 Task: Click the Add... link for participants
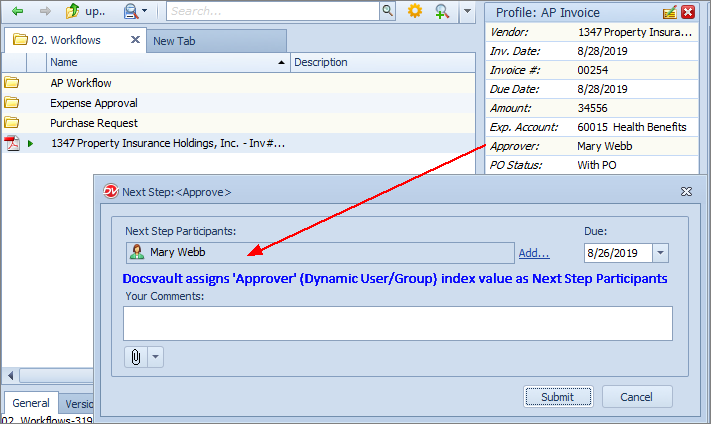[x=534, y=253]
